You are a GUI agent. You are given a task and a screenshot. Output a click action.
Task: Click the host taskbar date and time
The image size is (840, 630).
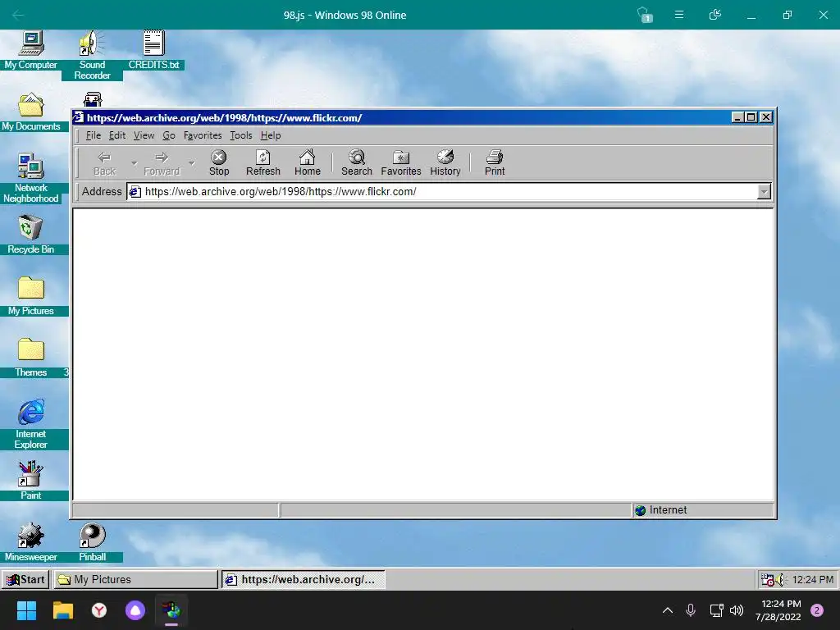778,610
